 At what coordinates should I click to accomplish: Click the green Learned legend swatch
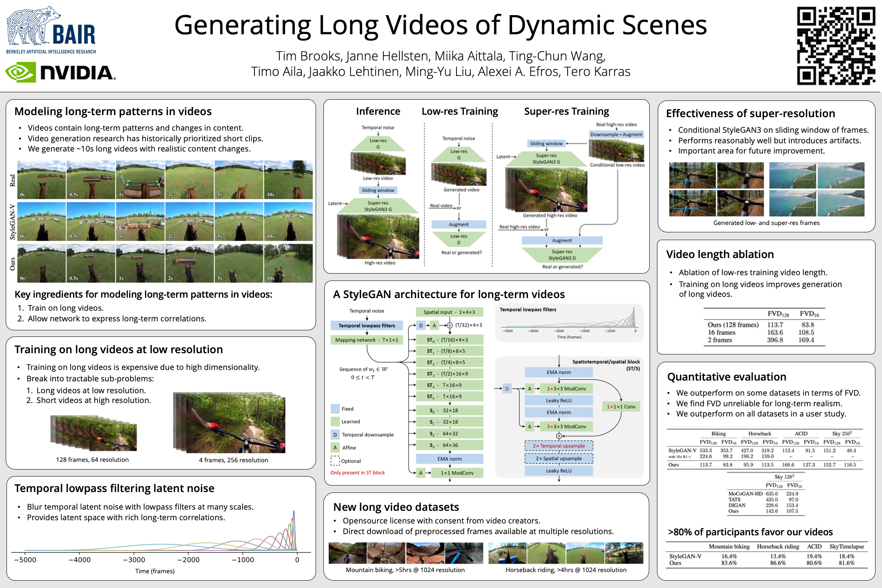[335, 421]
